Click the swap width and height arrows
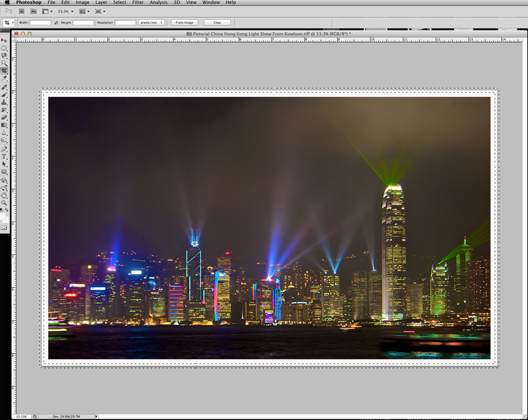This screenshot has height=420, width=528. tap(56, 22)
